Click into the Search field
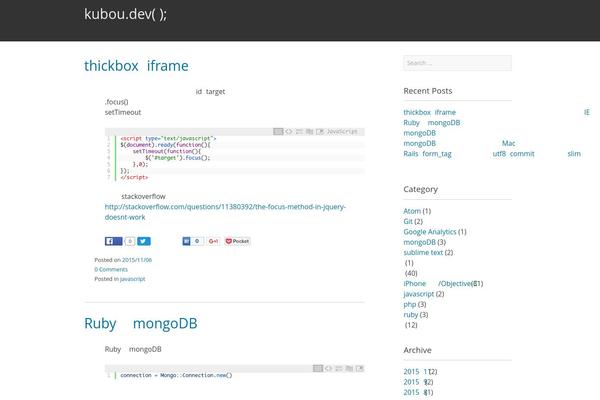This screenshot has width=600, height=400. click(457, 63)
